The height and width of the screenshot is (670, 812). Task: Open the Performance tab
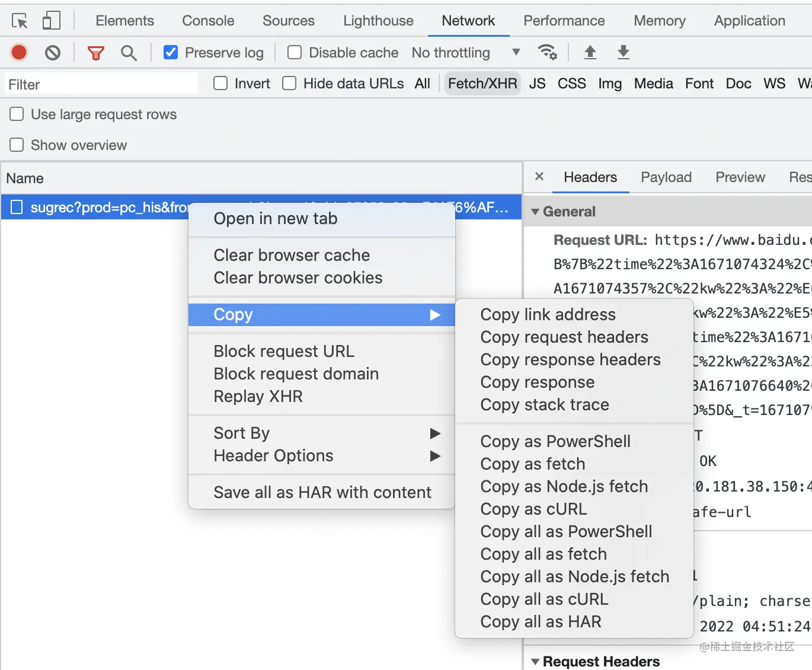[564, 21]
